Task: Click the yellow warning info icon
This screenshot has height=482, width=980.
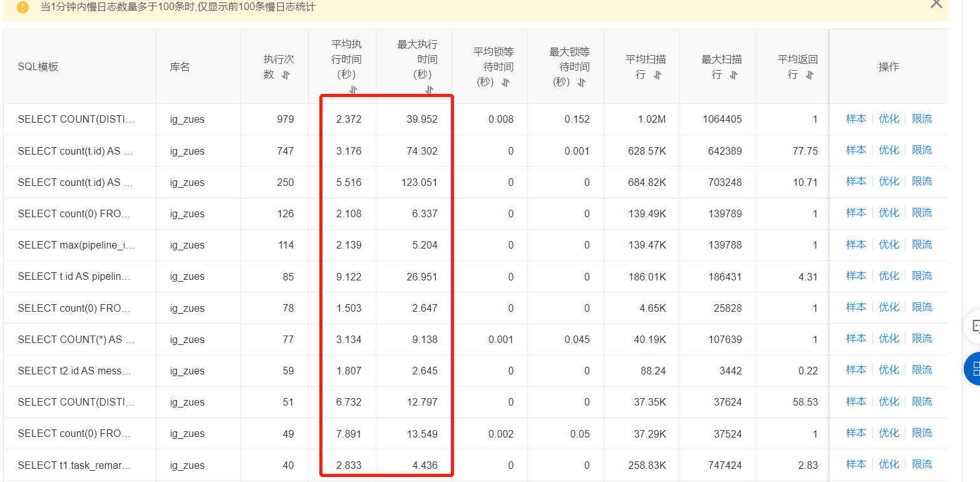Action: (x=23, y=8)
